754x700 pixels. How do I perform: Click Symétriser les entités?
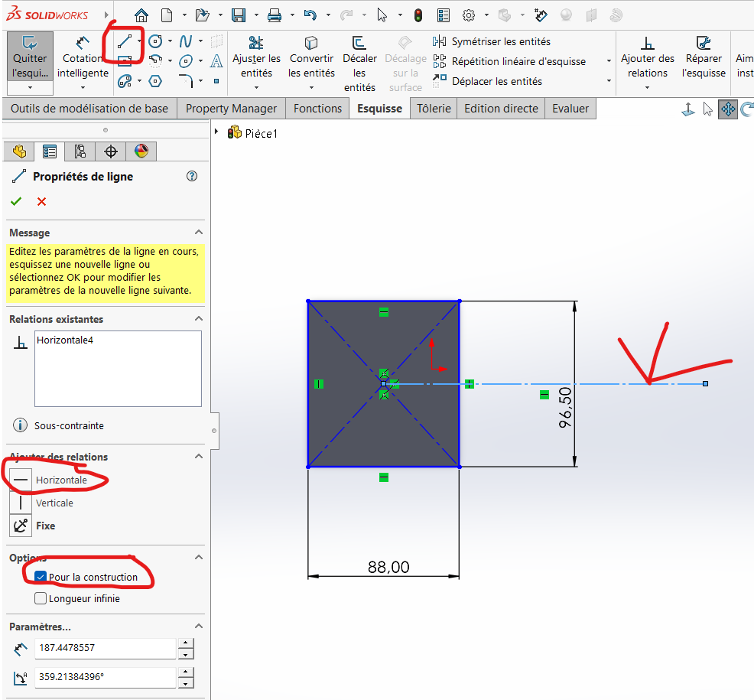point(492,41)
